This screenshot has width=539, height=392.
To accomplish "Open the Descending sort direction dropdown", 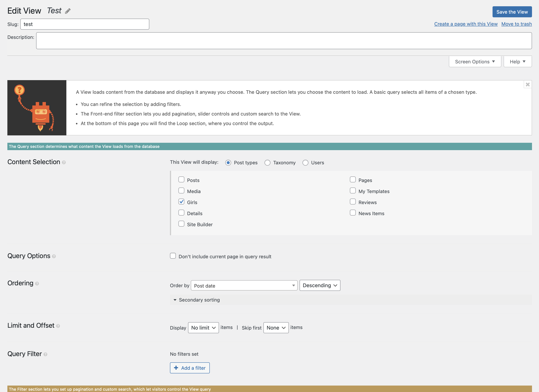I will coord(320,285).
